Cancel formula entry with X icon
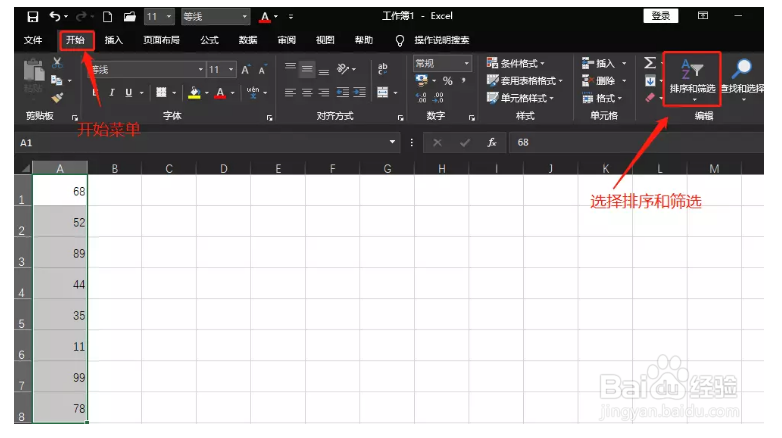782x438 pixels. tap(437, 143)
